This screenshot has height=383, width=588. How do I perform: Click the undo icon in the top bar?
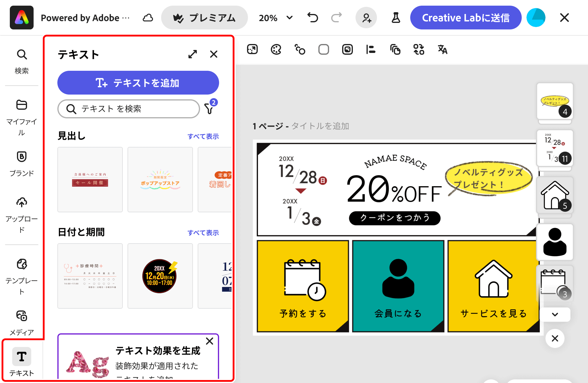[312, 18]
